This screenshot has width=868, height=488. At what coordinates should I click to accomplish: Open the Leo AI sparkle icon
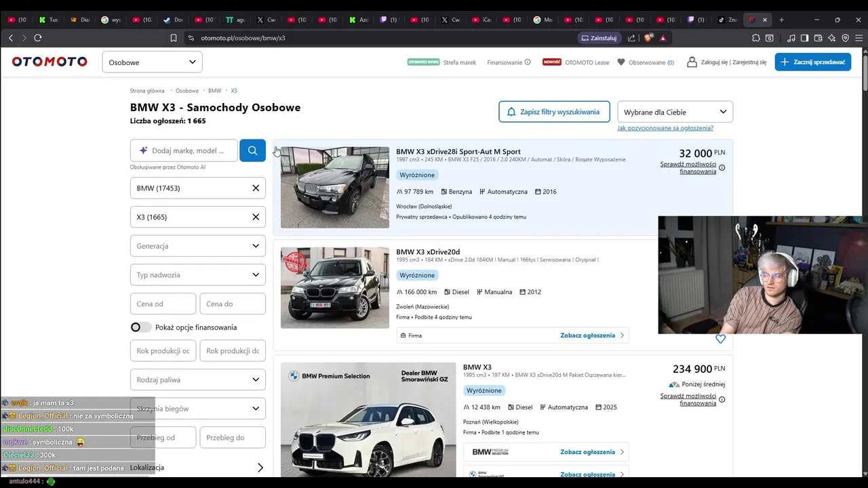point(832,38)
